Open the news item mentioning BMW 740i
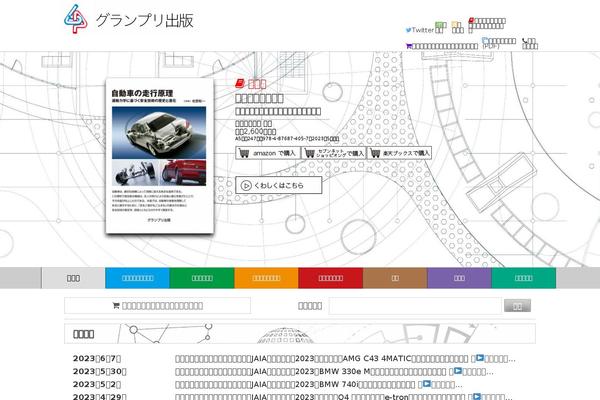 [x=318, y=384]
